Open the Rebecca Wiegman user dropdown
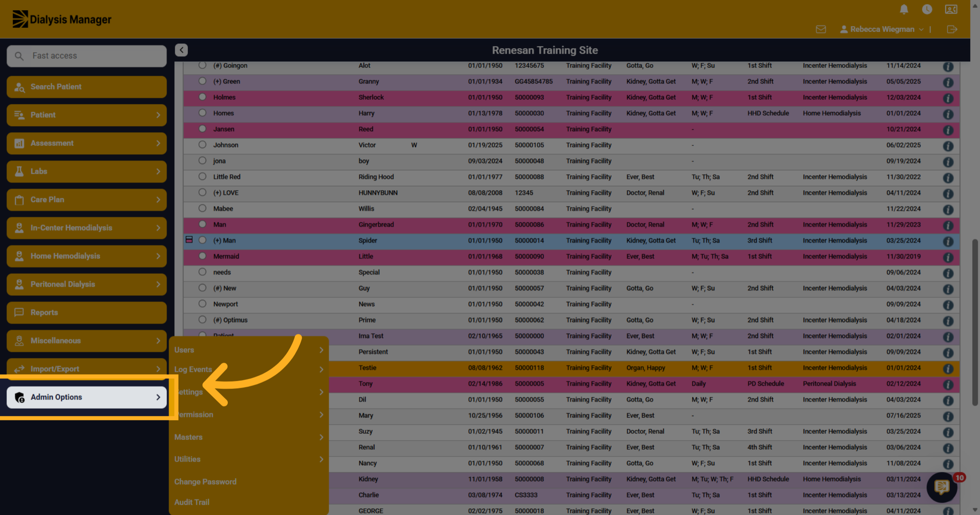This screenshot has height=515, width=980. click(882, 29)
